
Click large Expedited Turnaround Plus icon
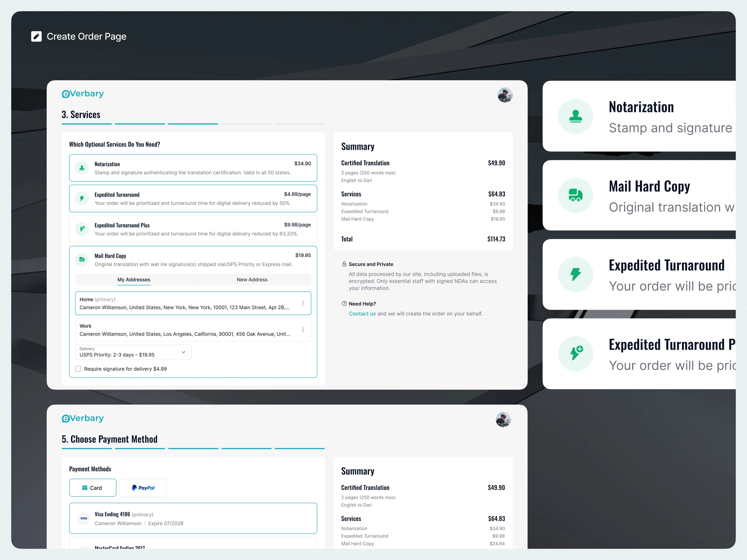[x=575, y=354]
